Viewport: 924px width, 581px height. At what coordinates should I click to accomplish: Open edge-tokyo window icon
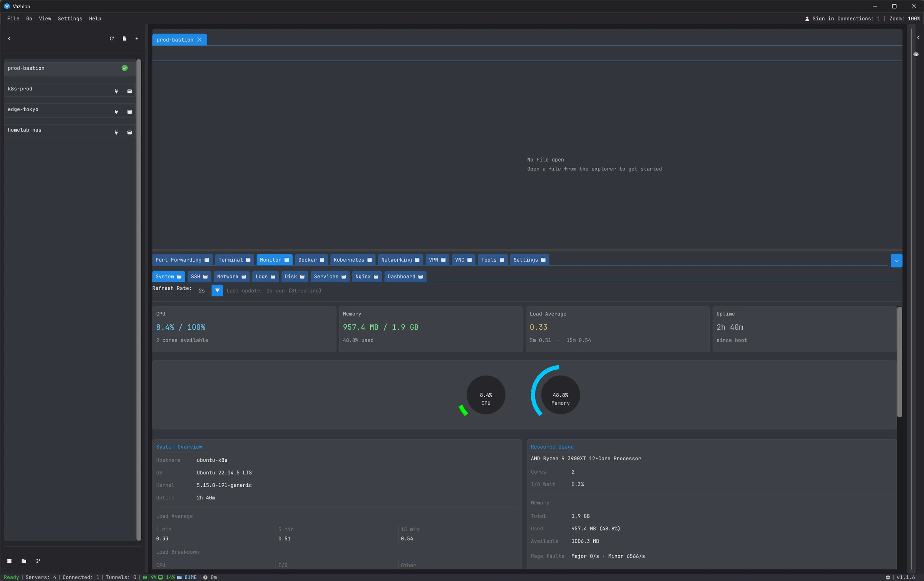click(130, 112)
